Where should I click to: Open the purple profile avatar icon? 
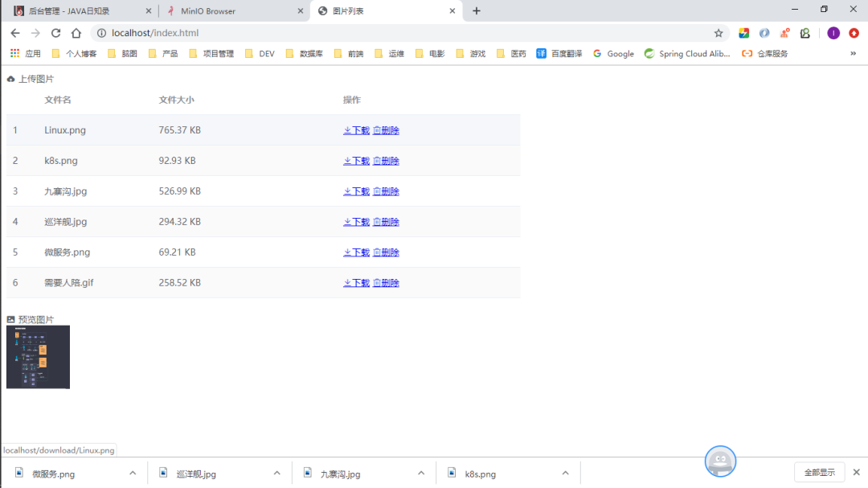pos(833,33)
